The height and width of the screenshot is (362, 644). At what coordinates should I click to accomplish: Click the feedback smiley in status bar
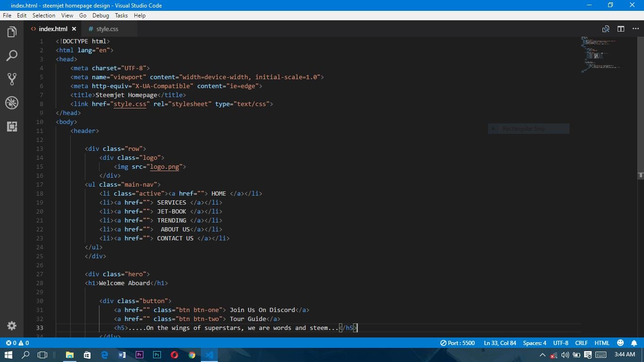(x=620, y=343)
